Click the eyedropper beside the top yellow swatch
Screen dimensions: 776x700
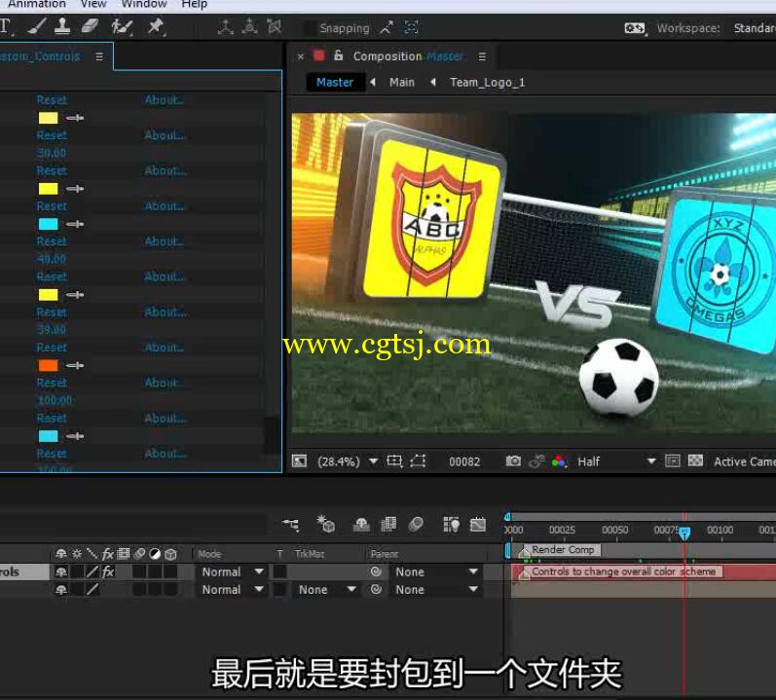pos(75,118)
